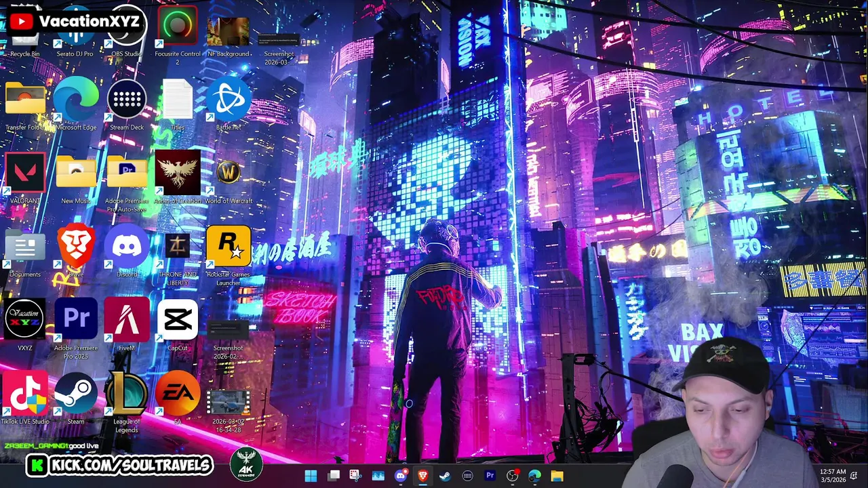Launch THRONE AND LIBERTY from the desktop
The height and width of the screenshot is (488, 868).
(x=178, y=258)
